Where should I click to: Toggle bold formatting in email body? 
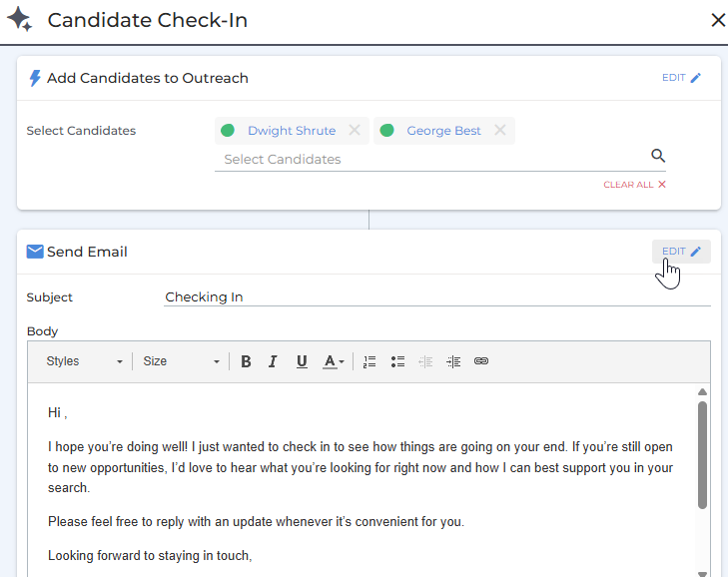pos(246,361)
